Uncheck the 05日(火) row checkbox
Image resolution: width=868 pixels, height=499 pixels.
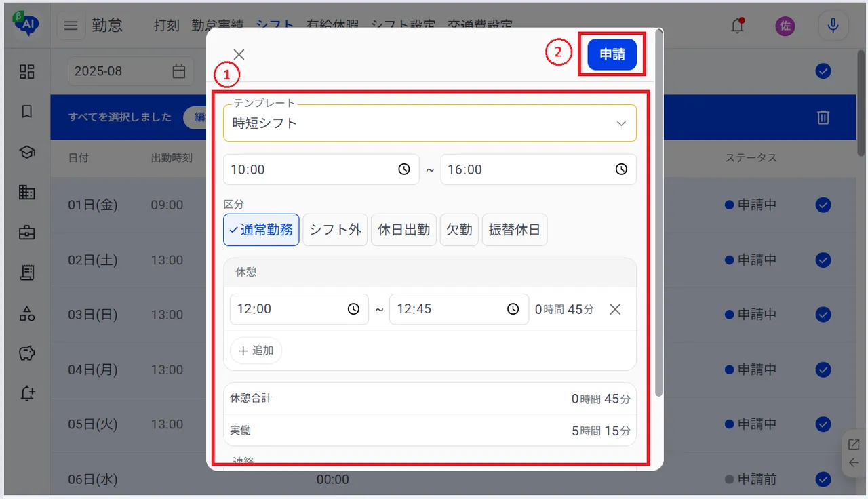(x=823, y=424)
